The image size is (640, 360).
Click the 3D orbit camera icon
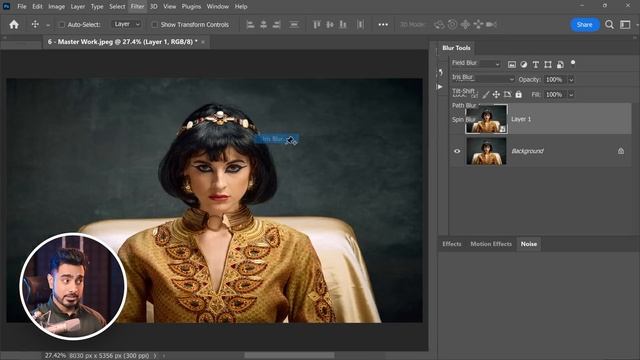(x=439, y=24)
